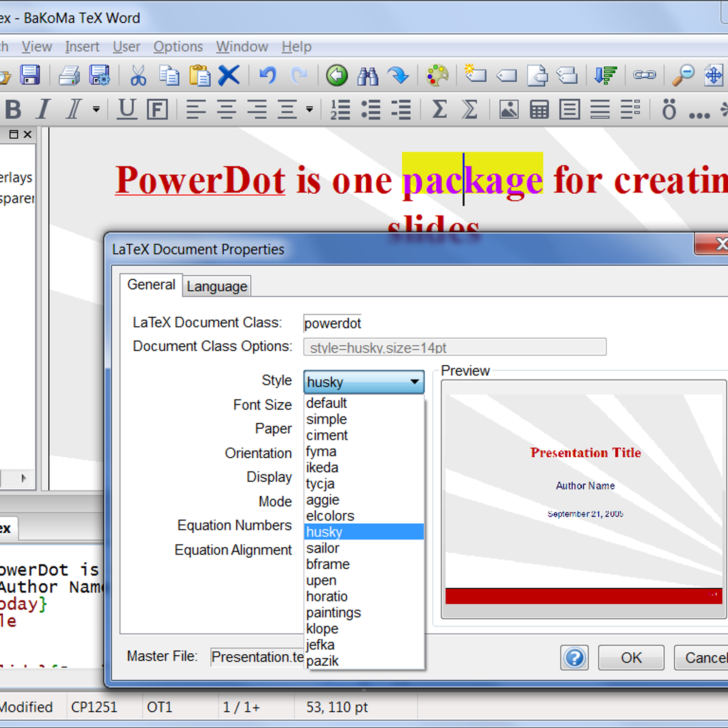Click the color palette icon
This screenshot has height=728, width=728.
pyautogui.click(x=437, y=76)
